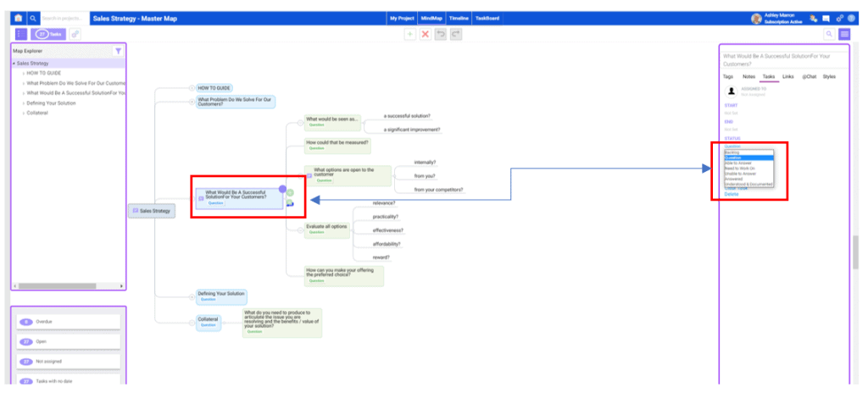This screenshot has width=868, height=398.
Task: Open the Open tasks filter
Action: [x=68, y=341]
